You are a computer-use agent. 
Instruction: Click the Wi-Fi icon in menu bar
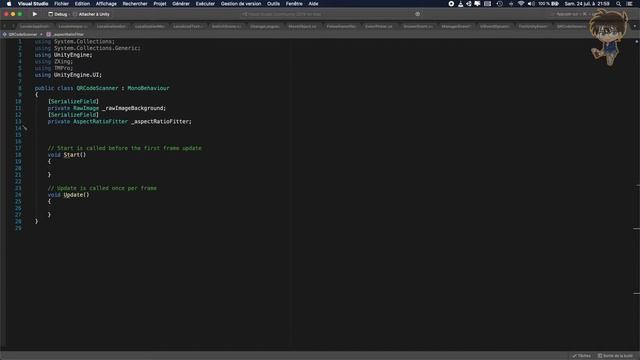[x=521, y=4]
